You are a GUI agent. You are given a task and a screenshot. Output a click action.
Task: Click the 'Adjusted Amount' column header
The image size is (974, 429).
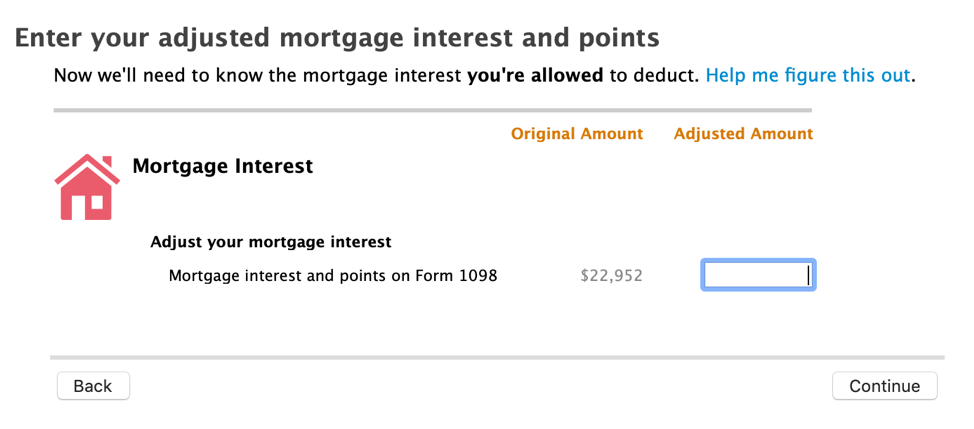point(744,133)
